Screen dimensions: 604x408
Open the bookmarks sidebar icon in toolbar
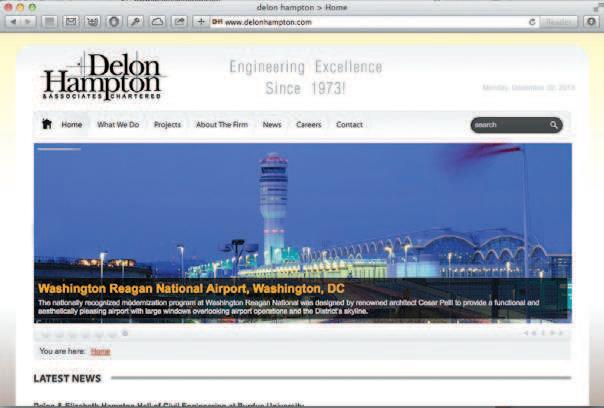pyautogui.click(x=49, y=22)
